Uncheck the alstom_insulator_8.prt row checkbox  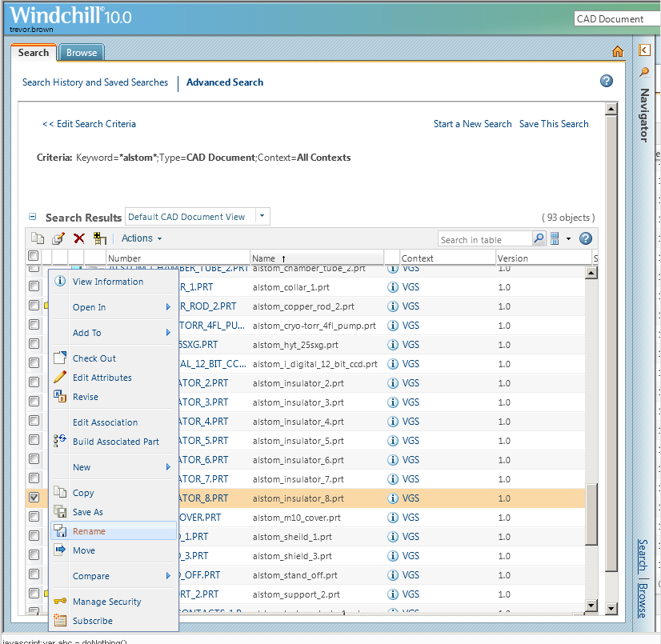point(34,498)
